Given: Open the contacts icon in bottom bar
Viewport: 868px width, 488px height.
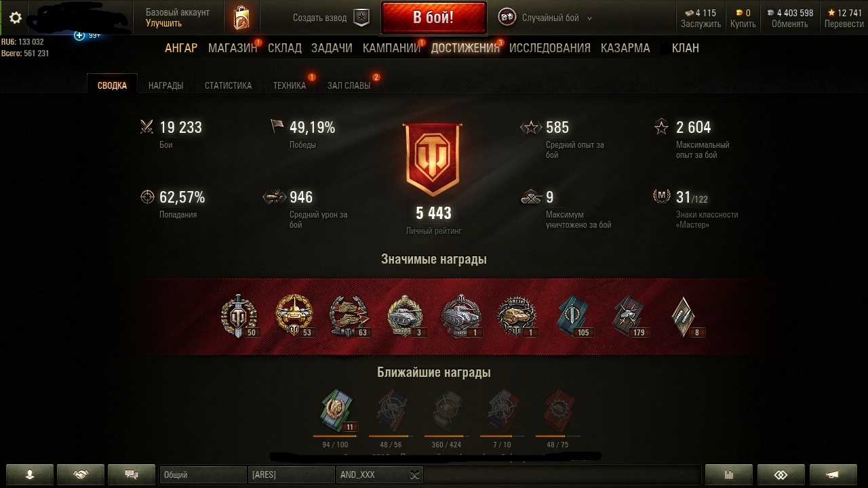Looking at the screenshot, I should (x=30, y=474).
